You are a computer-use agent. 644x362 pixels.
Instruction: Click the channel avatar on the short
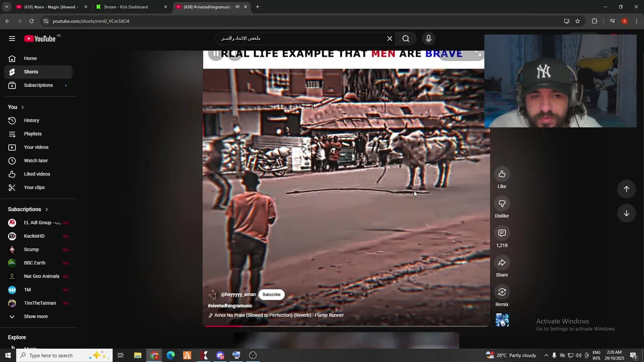[x=213, y=295]
